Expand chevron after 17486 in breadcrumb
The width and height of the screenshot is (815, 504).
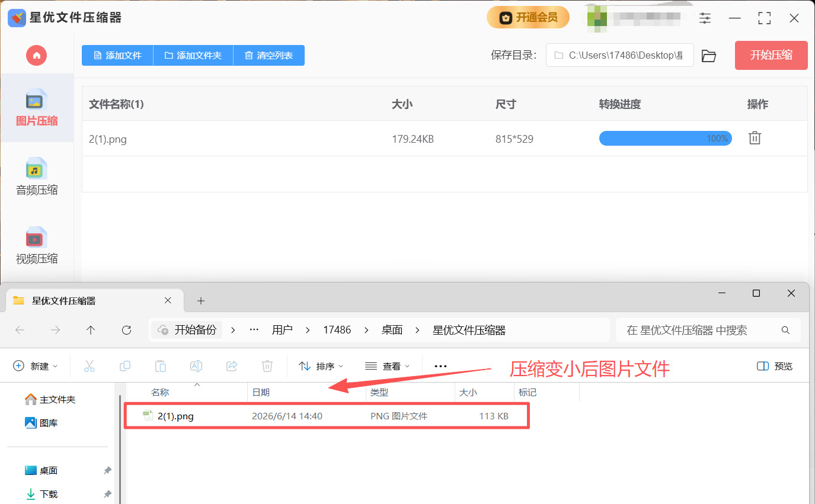tap(366, 330)
